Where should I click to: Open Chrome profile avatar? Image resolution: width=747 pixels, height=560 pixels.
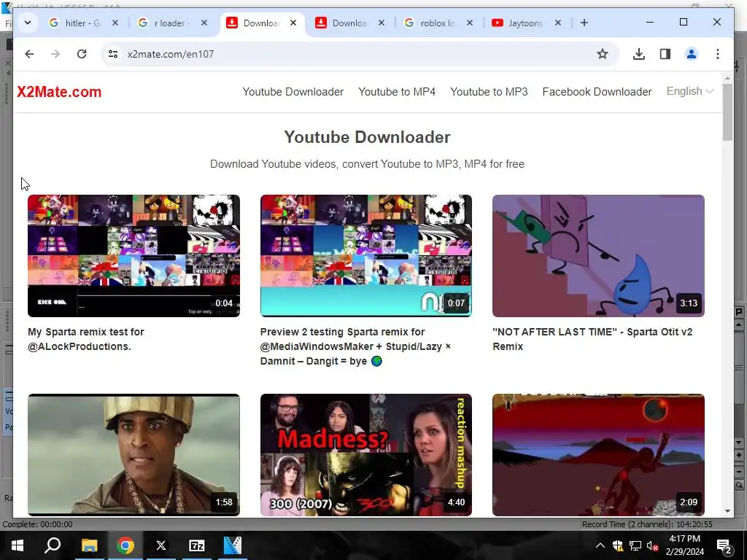tap(692, 54)
